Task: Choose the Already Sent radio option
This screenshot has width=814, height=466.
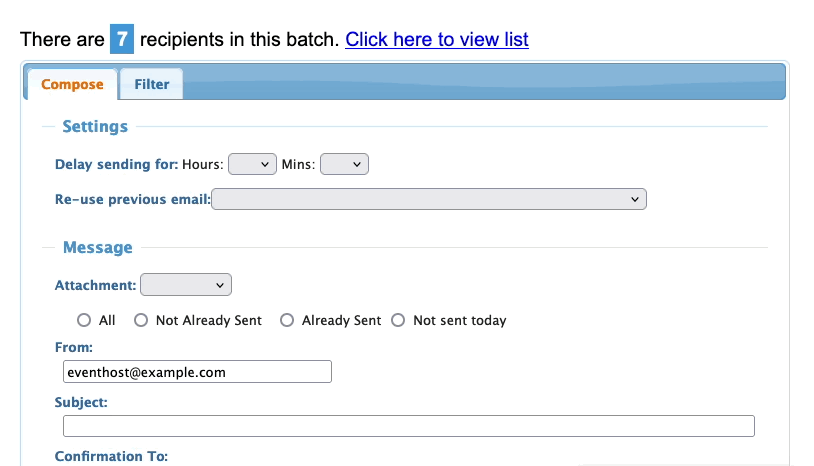Action: [x=287, y=321]
